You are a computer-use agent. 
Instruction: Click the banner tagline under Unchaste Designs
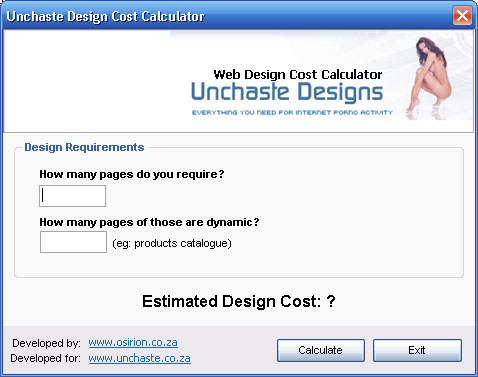(292, 113)
